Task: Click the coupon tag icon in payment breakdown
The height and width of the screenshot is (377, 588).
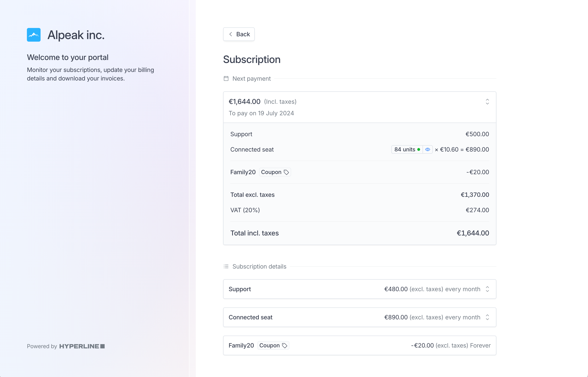Action: [286, 172]
